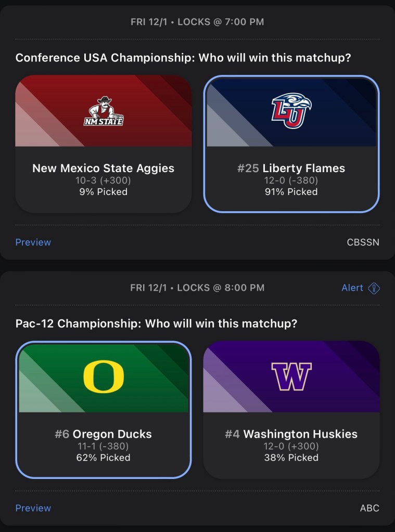The width and height of the screenshot is (395, 532).
Task: Click the 7:00 PM lock time header
Action: click(x=197, y=22)
